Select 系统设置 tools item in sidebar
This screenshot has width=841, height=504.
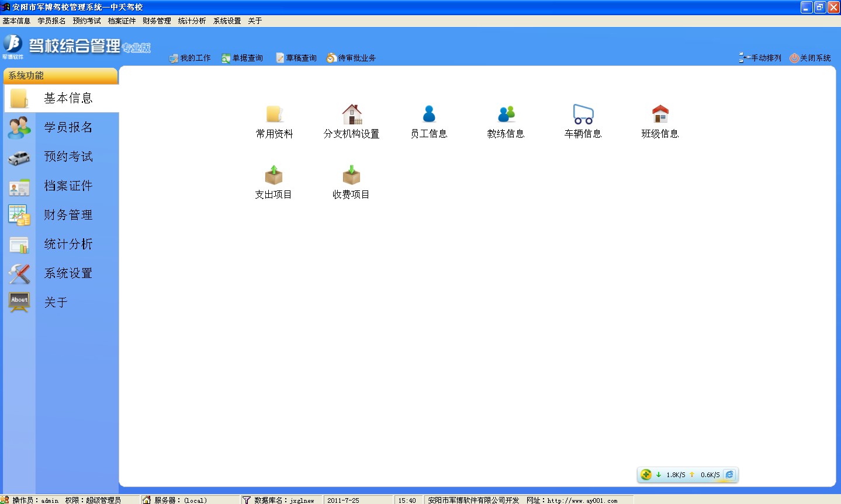click(x=61, y=273)
